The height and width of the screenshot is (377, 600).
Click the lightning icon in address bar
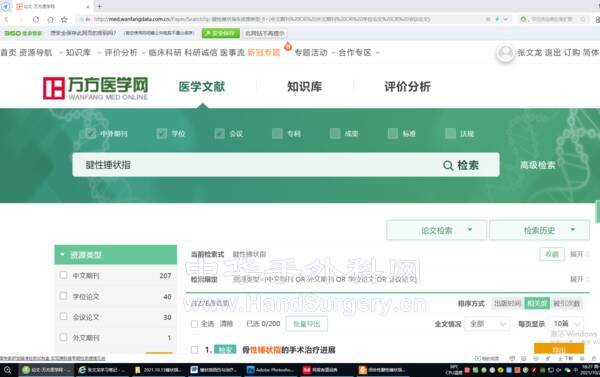coord(497,19)
